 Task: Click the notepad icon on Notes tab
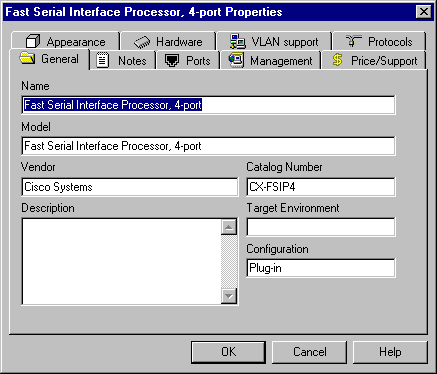pos(102,60)
